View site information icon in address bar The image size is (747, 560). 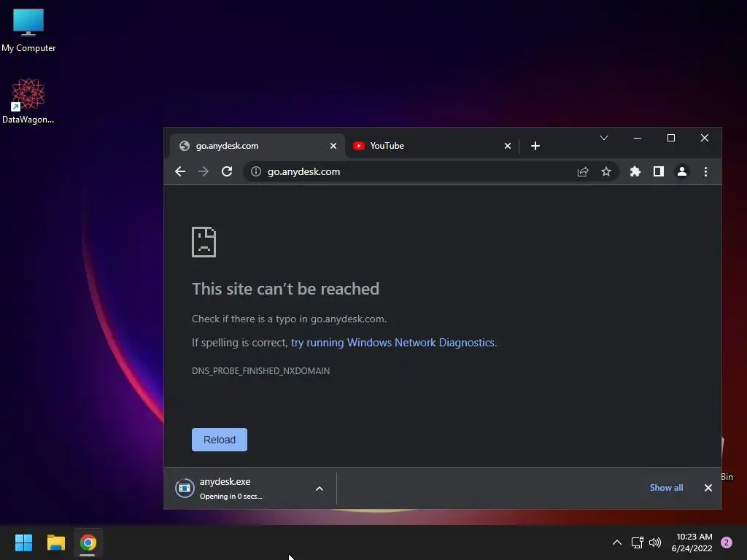(x=256, y=171)
